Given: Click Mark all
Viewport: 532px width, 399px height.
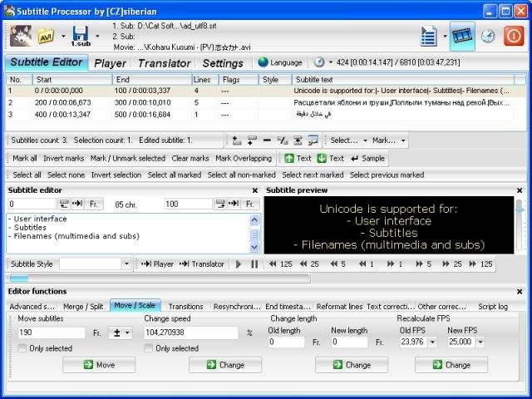Looking at the screenshot, I should click(25, 159).
